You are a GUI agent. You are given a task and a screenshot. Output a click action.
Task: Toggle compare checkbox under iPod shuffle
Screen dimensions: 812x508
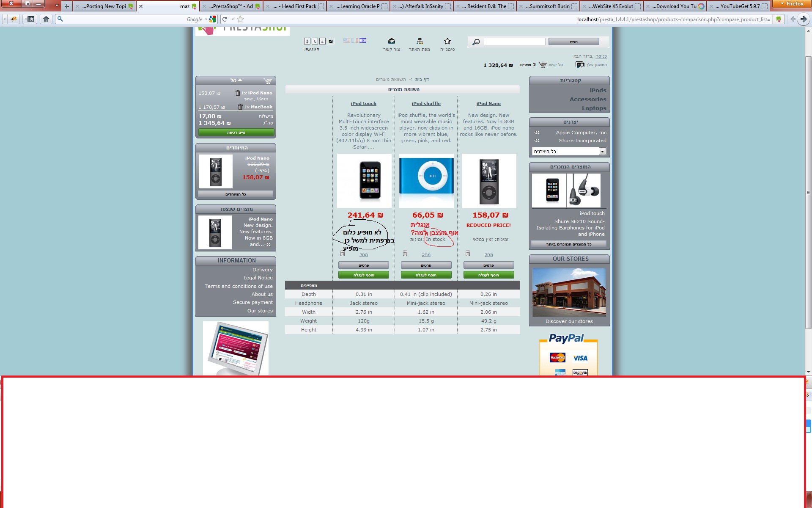click(405, 254)
